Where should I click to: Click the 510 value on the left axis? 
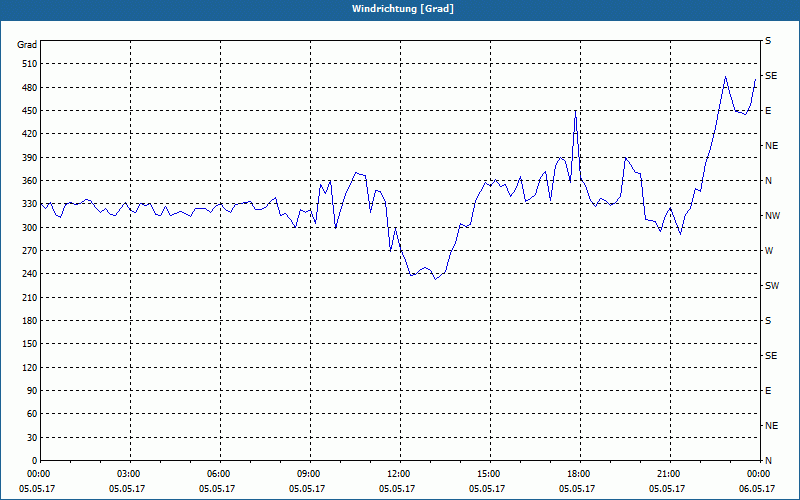tap(29, 64)
